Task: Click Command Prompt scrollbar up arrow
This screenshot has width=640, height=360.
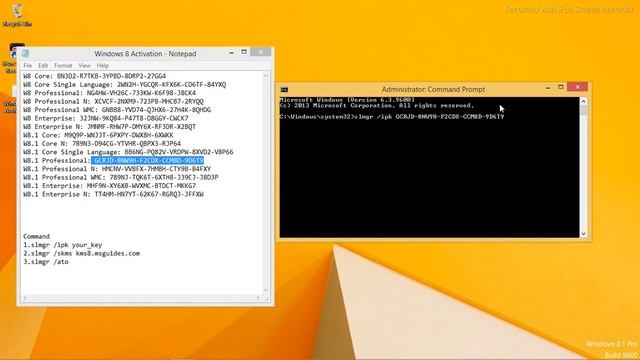Action: tap(583, 101)
